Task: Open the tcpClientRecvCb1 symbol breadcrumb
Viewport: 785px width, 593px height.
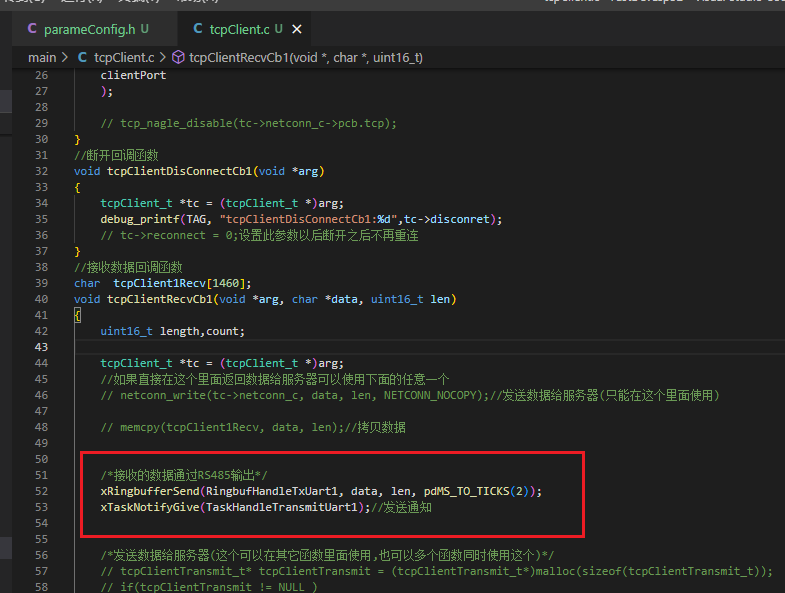Action: click(306, 58)
